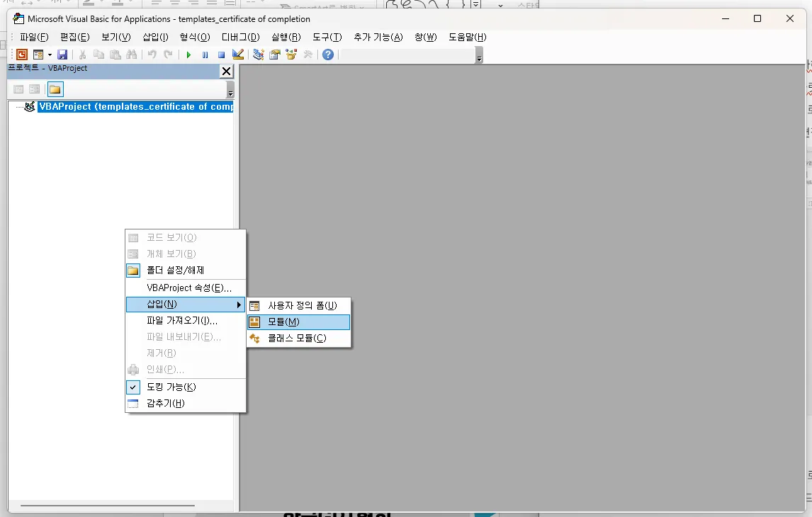Viewport: 812px width, 517px height.
Task: Click View Object icon in project pane
Action: [x=34, y=89]
